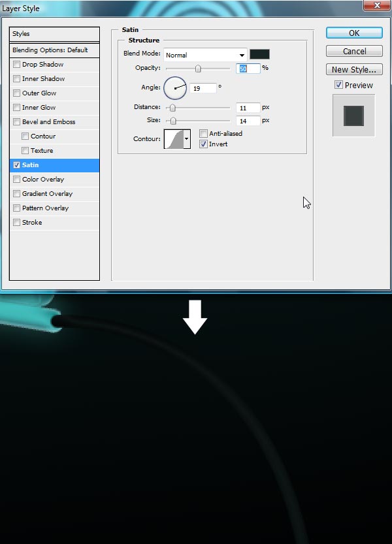Confirm with the OK button
The width and height of the screenshot is (392, 544).
(354, 33)
